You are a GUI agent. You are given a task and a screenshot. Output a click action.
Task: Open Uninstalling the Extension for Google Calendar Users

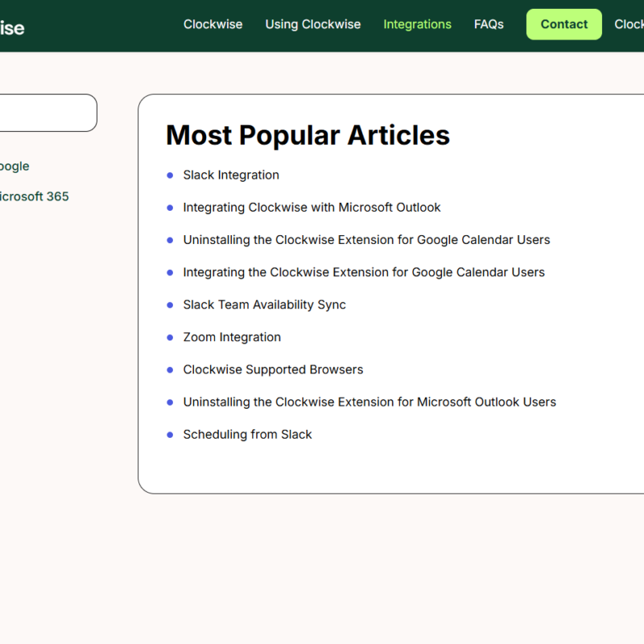pos(366,240)
